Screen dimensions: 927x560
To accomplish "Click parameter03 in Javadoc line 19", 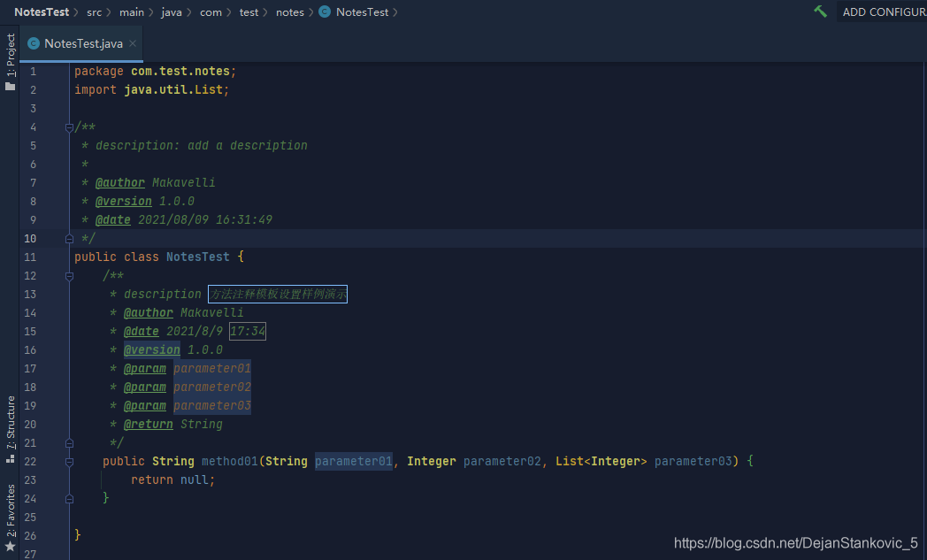I will pyautogui.click(x=212, y=406).
